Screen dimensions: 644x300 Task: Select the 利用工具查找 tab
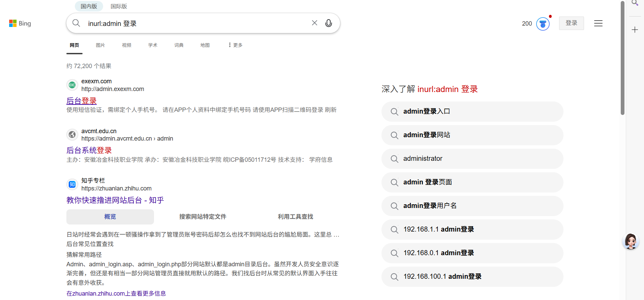tap(296, 217)
